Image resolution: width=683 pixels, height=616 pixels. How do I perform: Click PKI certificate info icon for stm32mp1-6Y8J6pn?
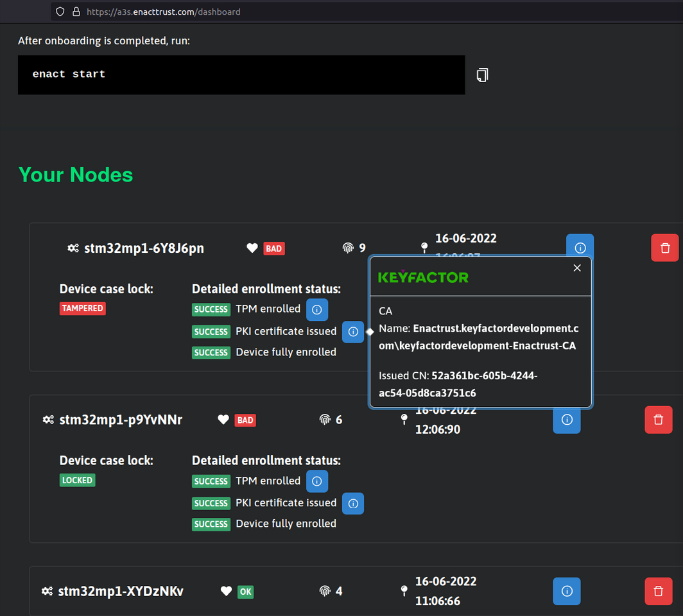point(352,332)
